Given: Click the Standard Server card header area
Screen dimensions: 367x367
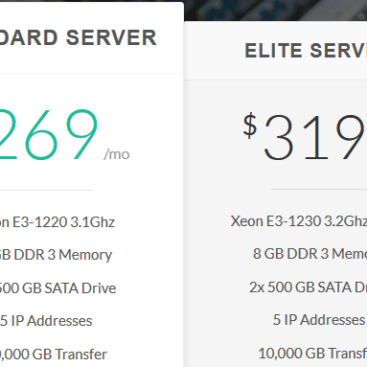Looking at the screenshot, I should coord(92,38).
